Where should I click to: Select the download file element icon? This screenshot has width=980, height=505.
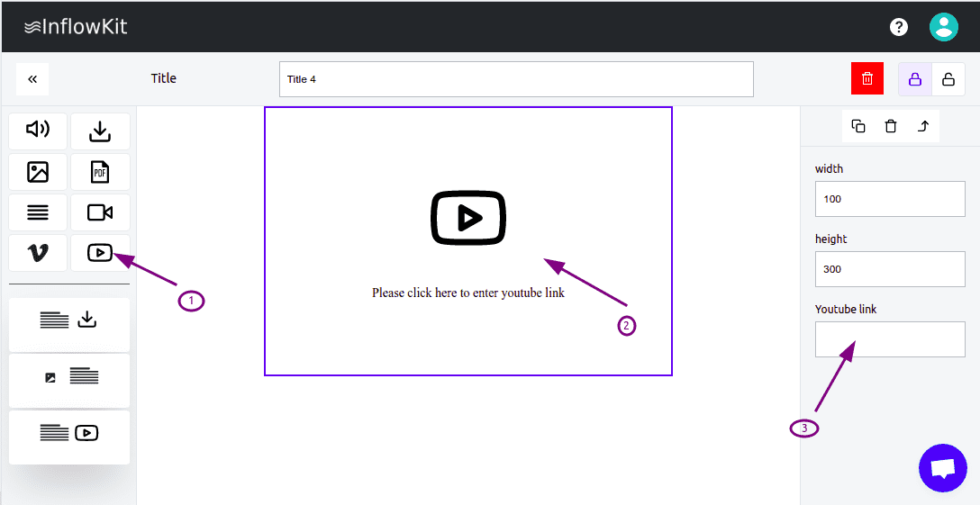coord(100,131)
